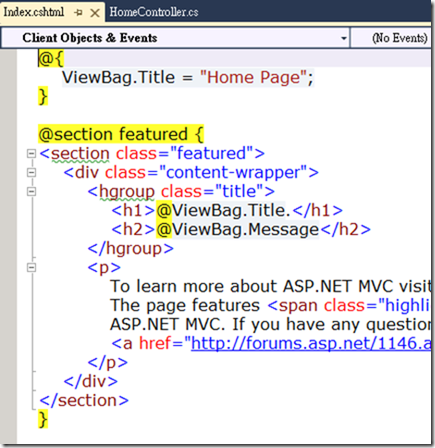Image resolution: width=435 pixels, height=448 pixels.
Task: Click @ViewBag.Message inside the h2
Action: click(238, 229)
